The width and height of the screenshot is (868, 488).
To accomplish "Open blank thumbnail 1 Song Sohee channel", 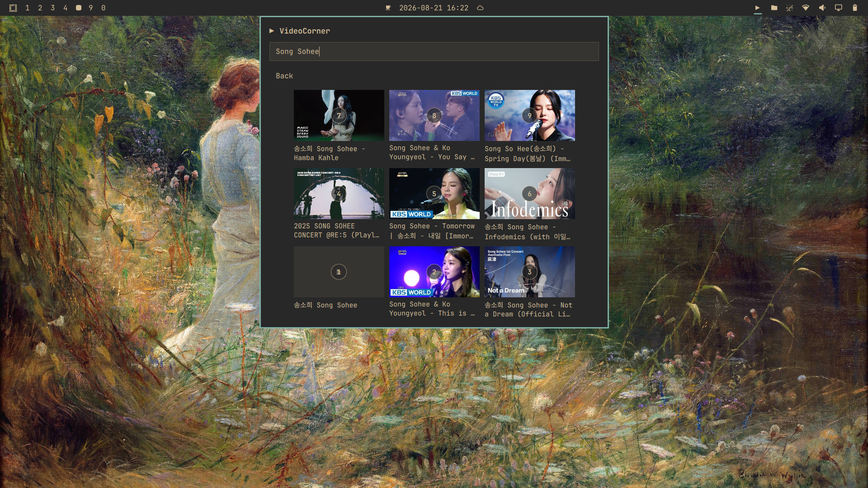I will click(339, 272).
